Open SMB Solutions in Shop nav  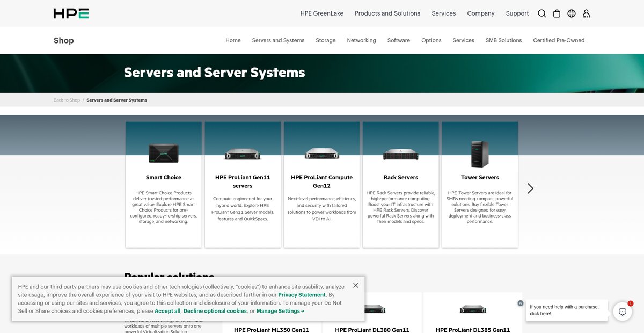click(x=504, y=40)
